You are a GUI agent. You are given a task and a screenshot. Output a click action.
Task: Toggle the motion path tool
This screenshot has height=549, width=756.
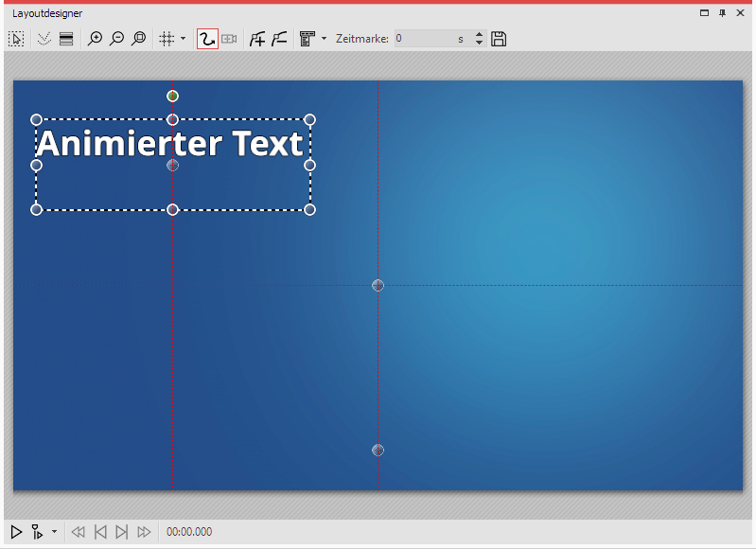(x=207, y=39)
